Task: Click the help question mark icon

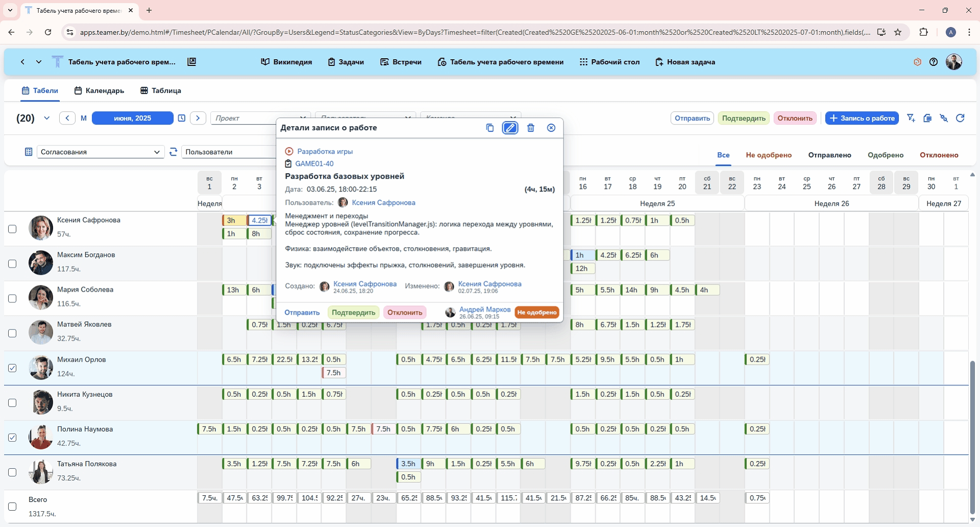Action: (x=934, y=62)
